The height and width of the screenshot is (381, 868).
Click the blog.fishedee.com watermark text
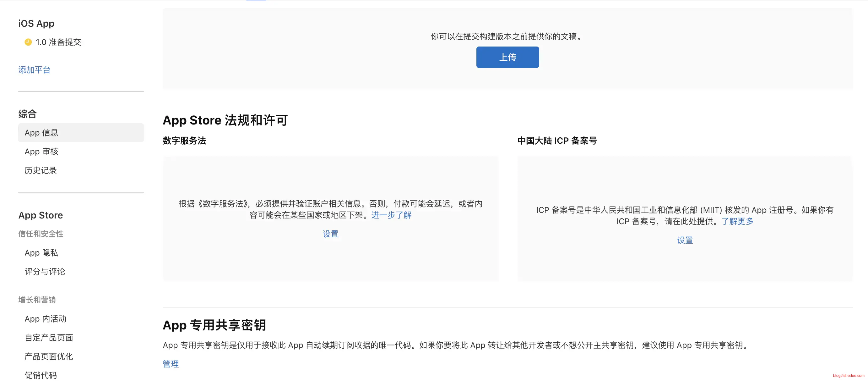tap(848, 376)
